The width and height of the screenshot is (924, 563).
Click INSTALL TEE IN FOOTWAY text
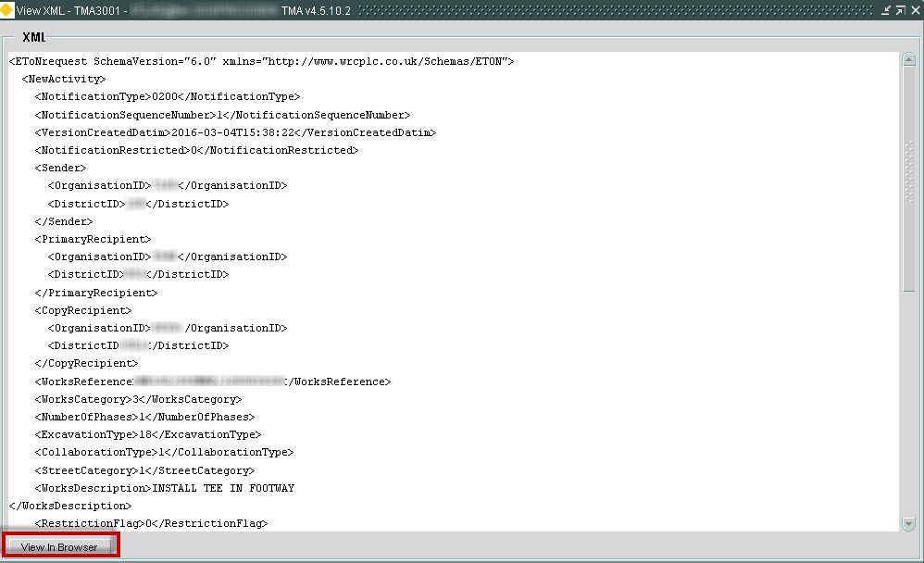[x=223, y=488]
